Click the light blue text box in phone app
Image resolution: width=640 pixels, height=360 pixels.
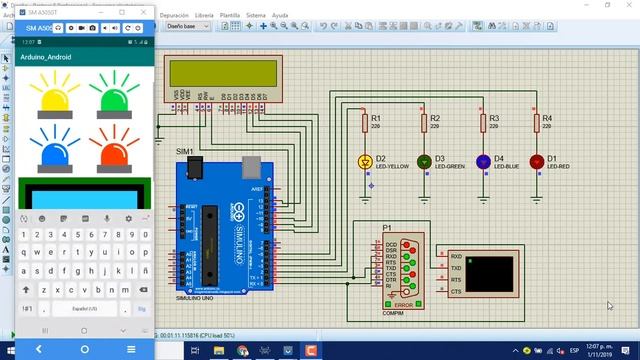pyautogui.click(x=84, y=200)
